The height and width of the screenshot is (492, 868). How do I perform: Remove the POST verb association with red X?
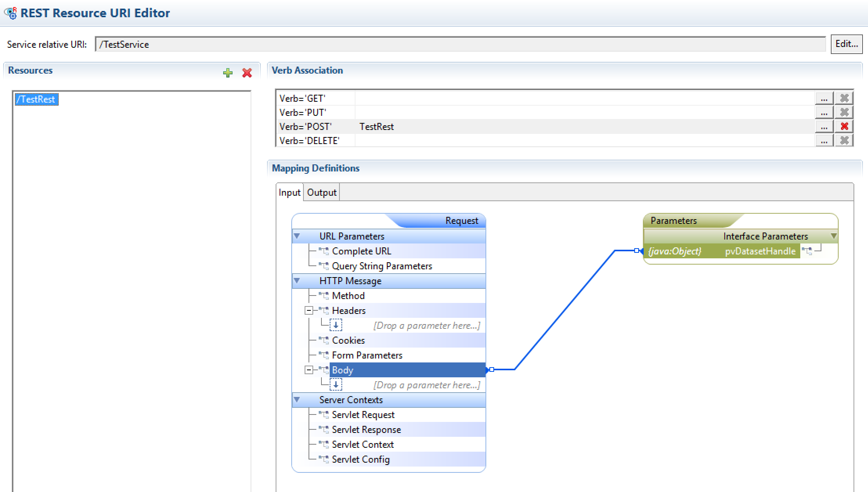coord(844,126)
